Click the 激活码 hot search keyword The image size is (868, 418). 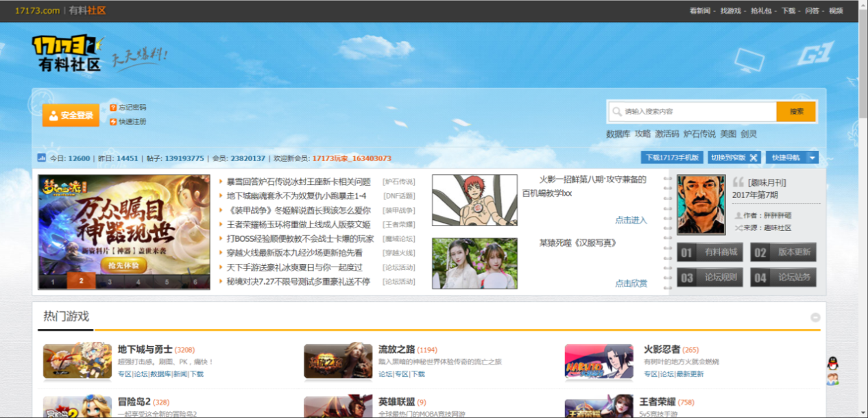[666, 134]
